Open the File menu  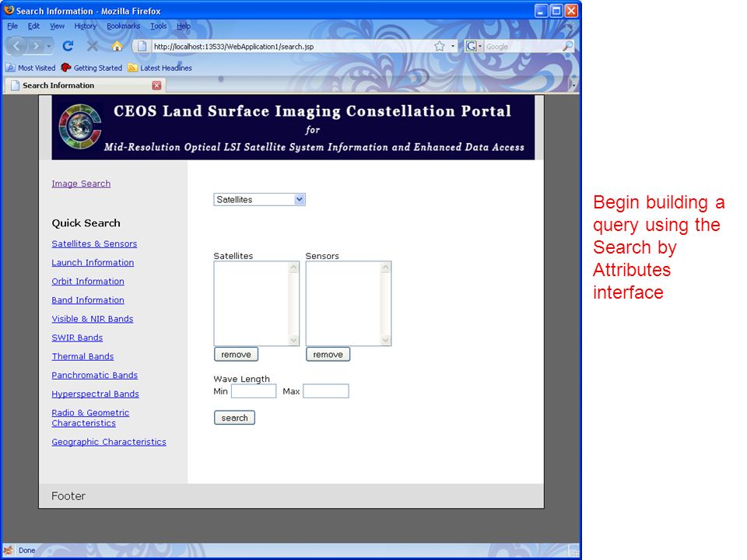coord(12,26)
